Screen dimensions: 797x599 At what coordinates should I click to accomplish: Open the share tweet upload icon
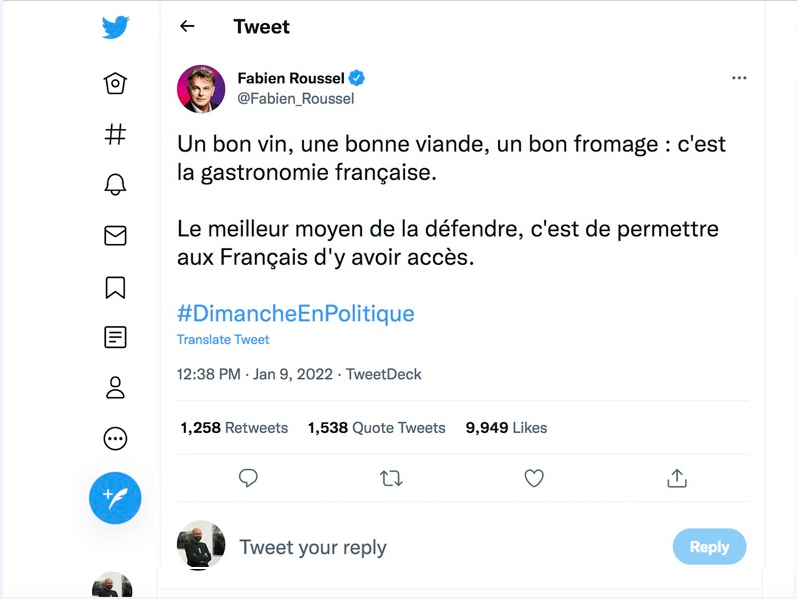pyautogui.click(x=677, y=478)
